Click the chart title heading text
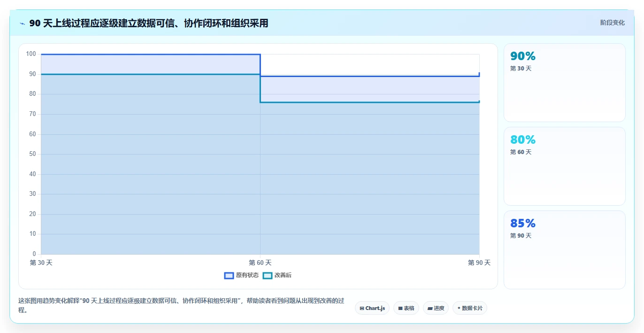Image resolution: width=644 pixels, height=333 pixels. point(149,23)
